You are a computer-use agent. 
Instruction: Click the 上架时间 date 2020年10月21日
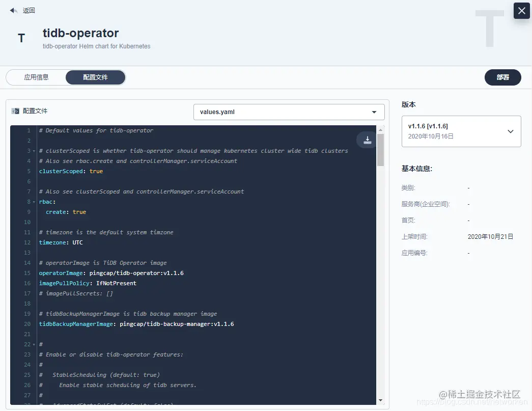[x=490, y=236]
